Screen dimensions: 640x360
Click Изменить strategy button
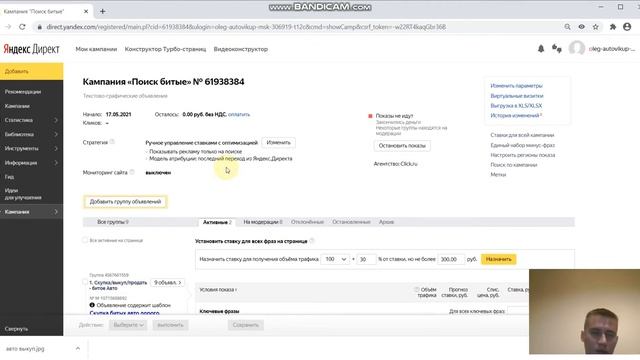pos(278,142)
